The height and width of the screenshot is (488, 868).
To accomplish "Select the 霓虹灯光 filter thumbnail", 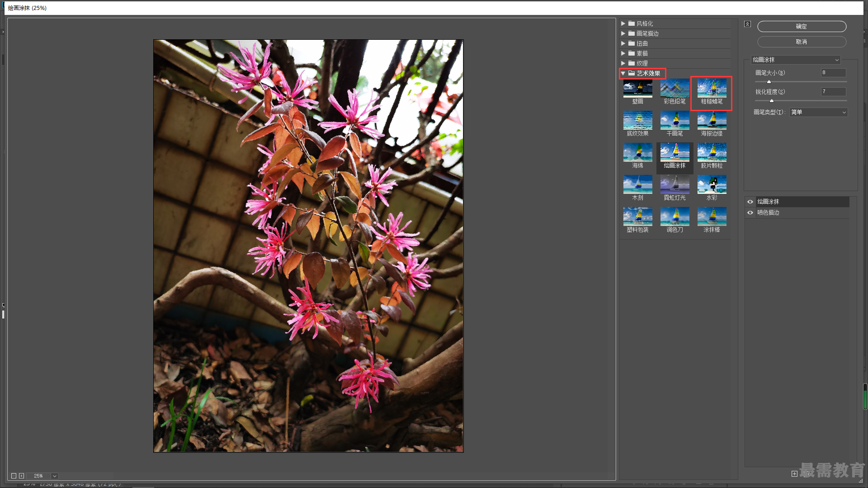I will tap(675, 185).
